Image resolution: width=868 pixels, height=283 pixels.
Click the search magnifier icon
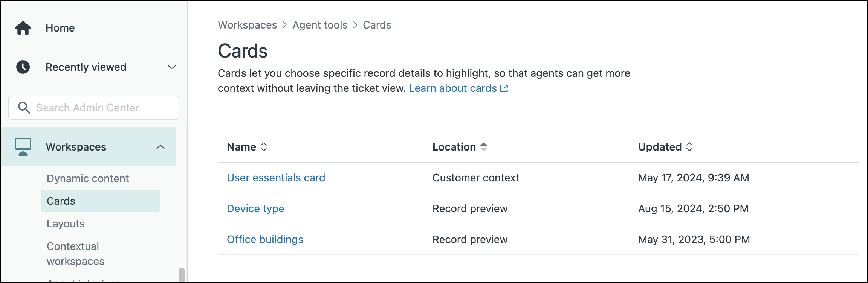click(24, 108)
